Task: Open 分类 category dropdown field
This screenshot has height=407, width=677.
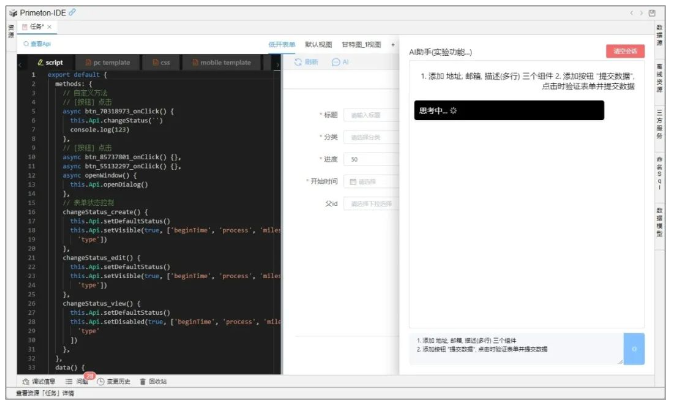Action: [370, 137]
